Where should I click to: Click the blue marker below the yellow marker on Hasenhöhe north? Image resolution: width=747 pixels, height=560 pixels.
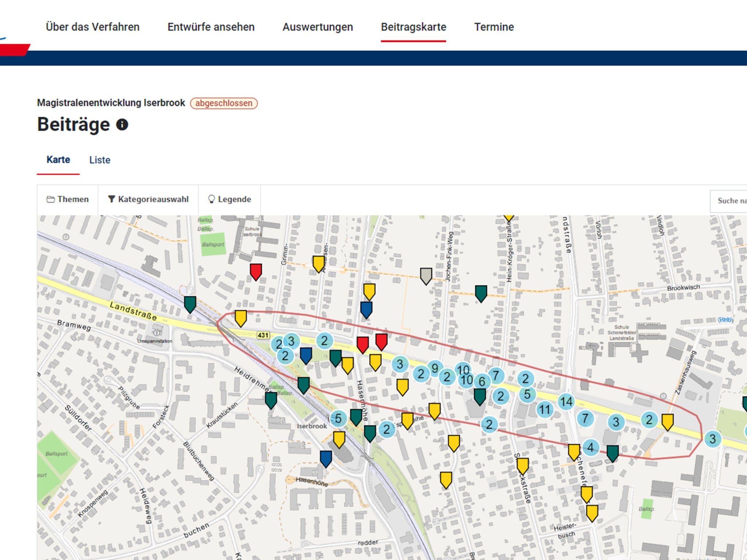[x=366, y=310]
